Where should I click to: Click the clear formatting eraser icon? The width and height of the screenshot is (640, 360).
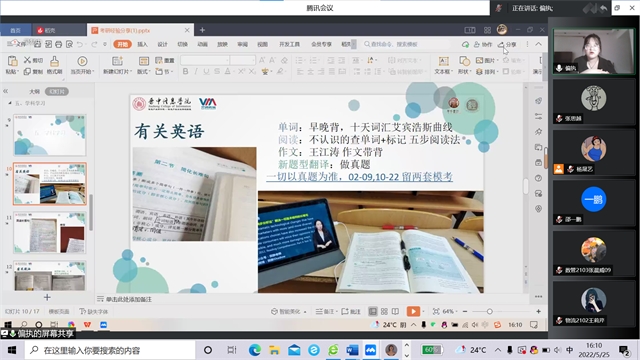pos(284,60)
